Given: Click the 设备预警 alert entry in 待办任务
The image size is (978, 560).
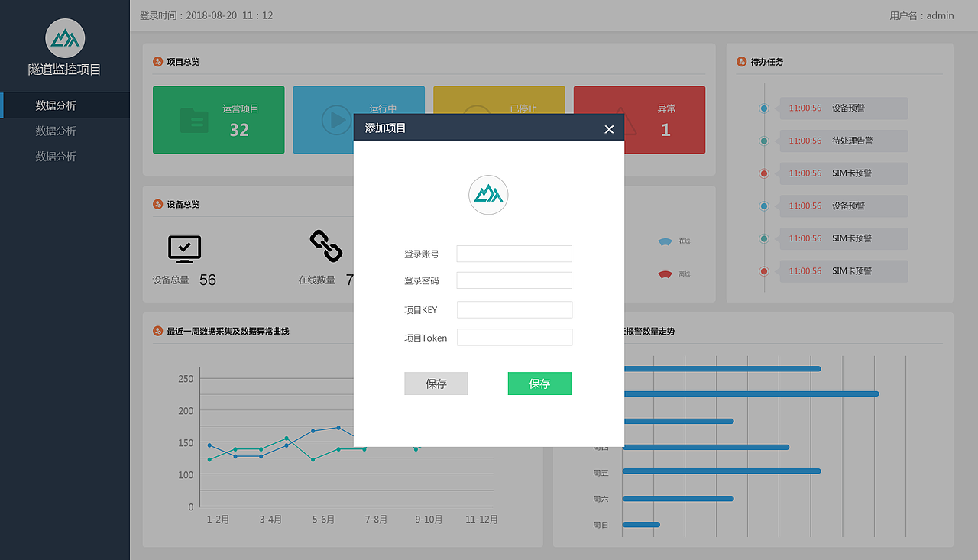Looking at the screenshot, I should 844,108.
